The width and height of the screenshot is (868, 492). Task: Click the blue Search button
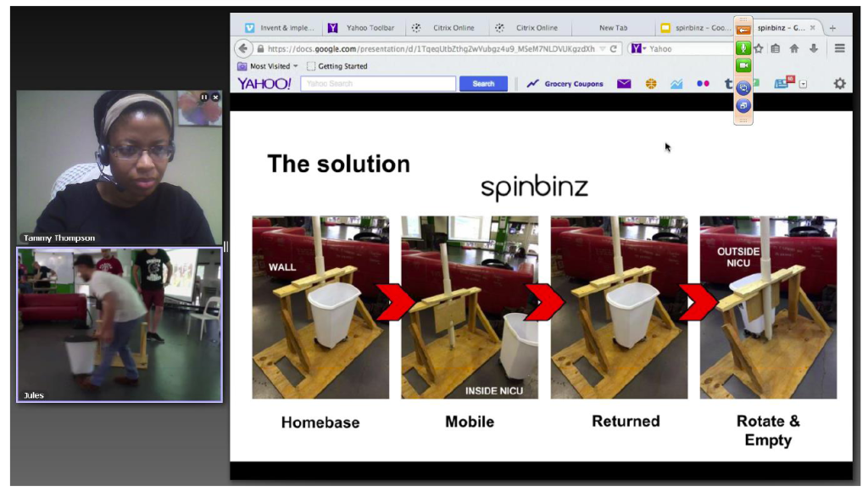[483, 84]
